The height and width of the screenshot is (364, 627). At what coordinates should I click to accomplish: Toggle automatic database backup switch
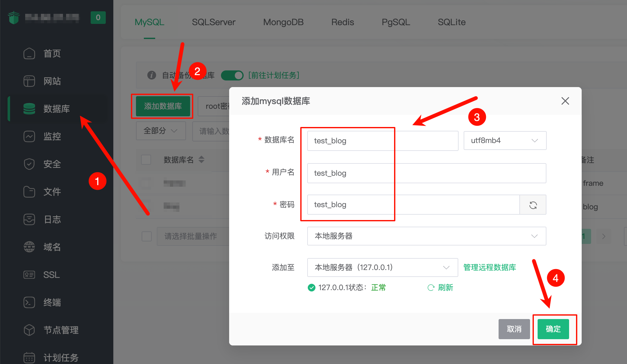[x=232, y=75]
